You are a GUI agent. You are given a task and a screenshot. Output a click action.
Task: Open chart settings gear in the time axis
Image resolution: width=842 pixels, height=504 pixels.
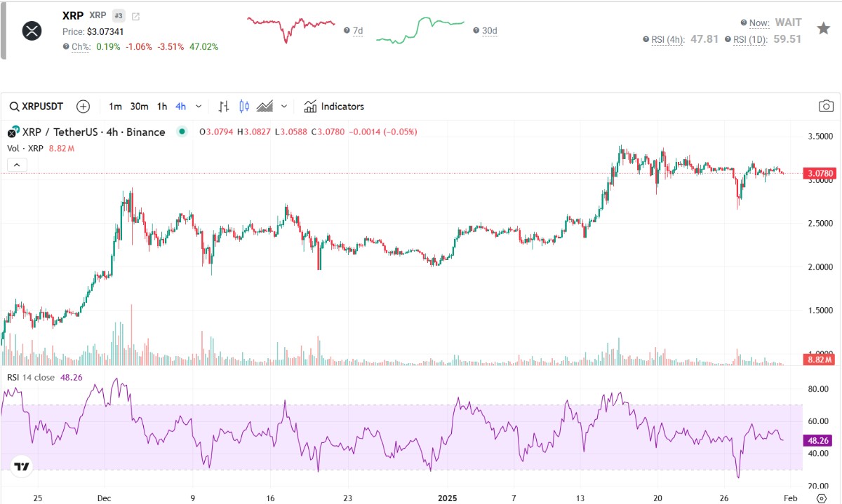(x=821, y=498)
